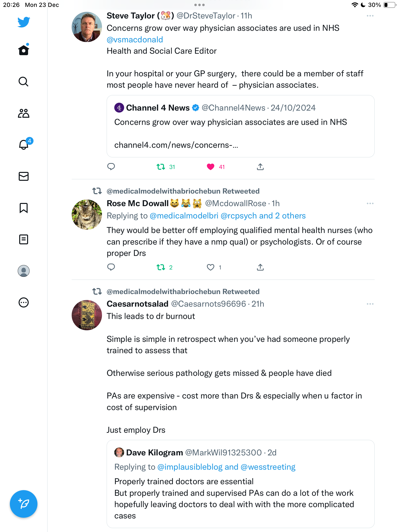Screen dimensions: 399x532
Task: Undo retweet on Steve Taylor's tweet
Action: pos(161,167)
